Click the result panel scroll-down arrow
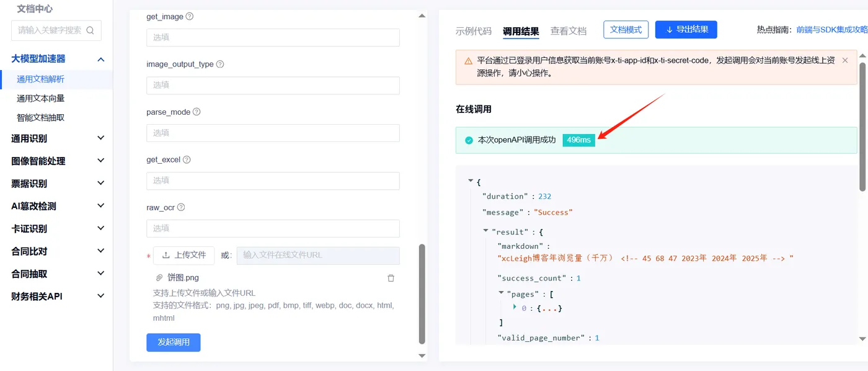Image resolution: width=868 pixels, height=371 pixels. [x=862, y=339]
